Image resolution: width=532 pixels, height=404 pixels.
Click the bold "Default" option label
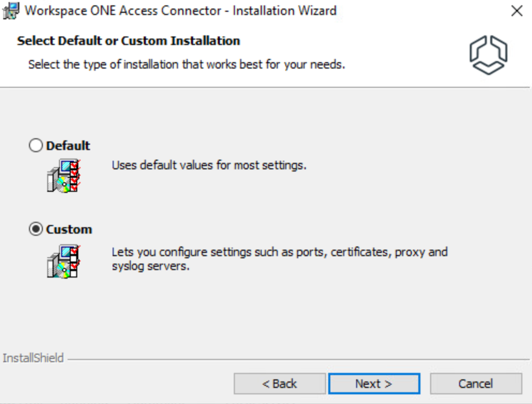click(68, 146)
